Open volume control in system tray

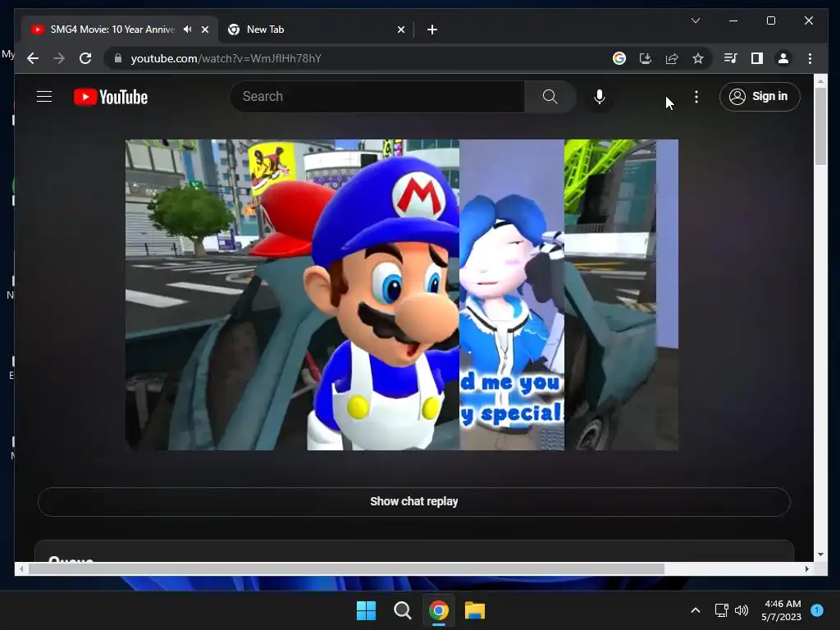click(742, 610)
